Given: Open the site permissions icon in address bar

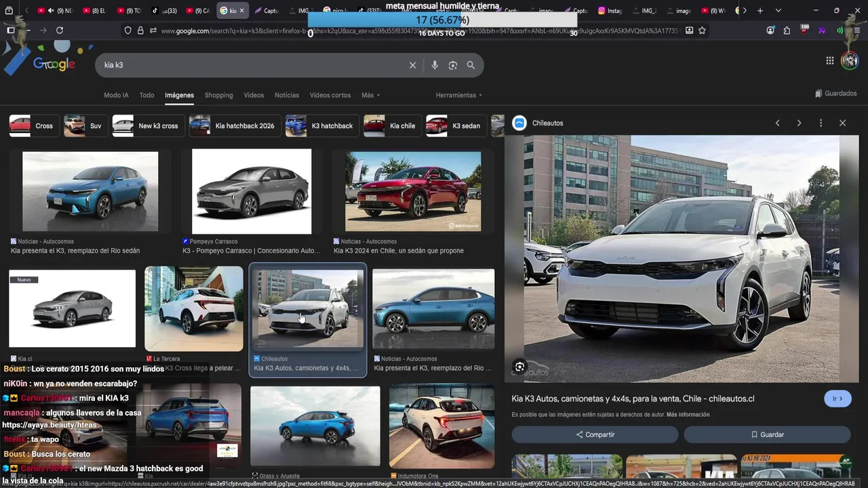Looking at the screenshot, I should 153,30.
